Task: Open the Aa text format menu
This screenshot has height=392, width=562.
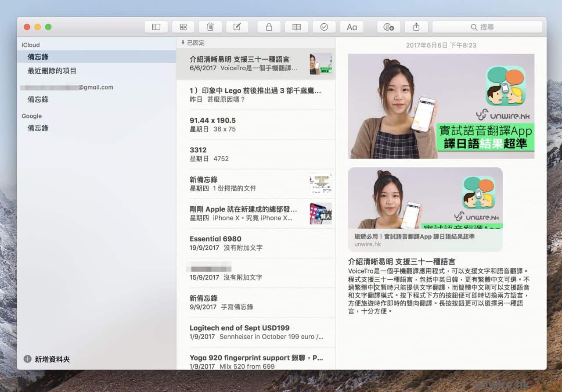Action: (352, 27)
